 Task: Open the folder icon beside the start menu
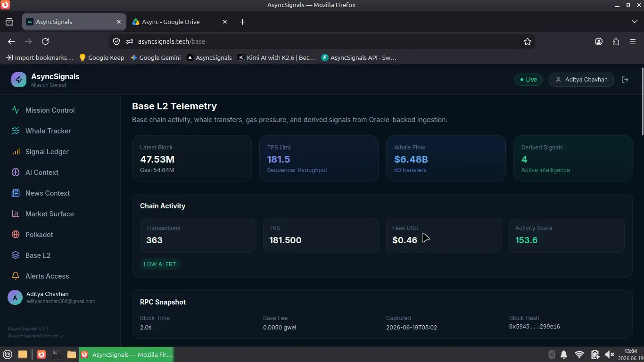(22, 354)
